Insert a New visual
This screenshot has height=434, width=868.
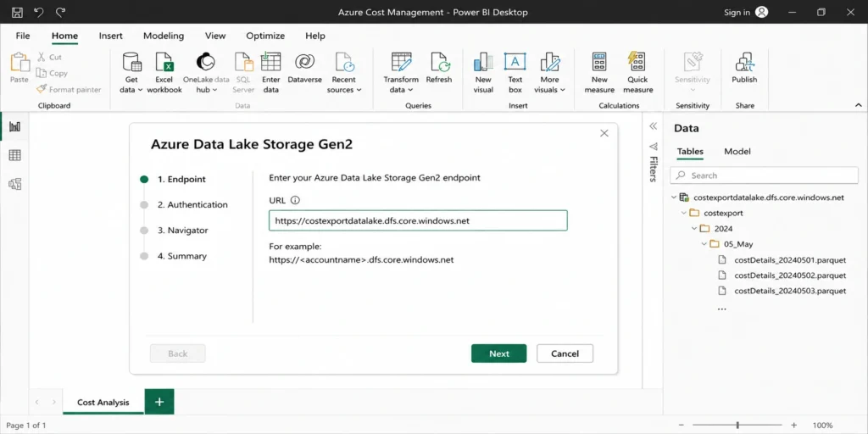click(483, 73)
